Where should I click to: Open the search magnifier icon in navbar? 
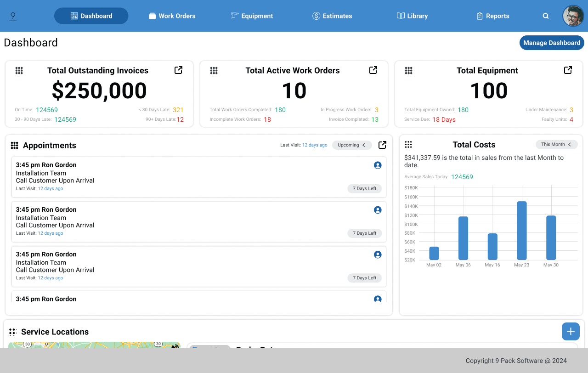pyautogui.click(x=546, y=16)
